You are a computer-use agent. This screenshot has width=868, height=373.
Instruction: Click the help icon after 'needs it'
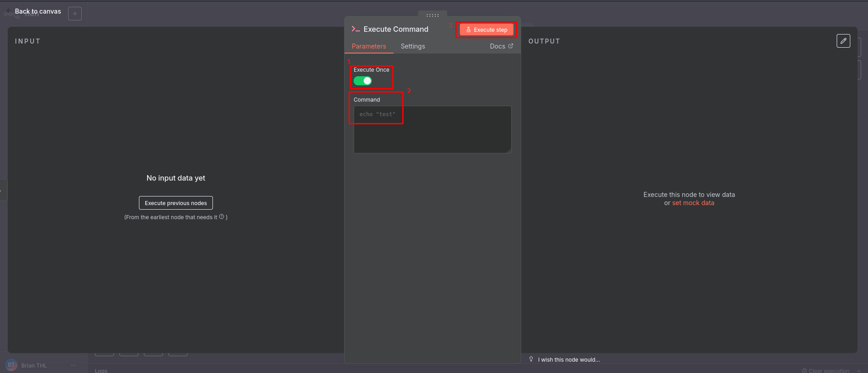click(x=222, y=217)
